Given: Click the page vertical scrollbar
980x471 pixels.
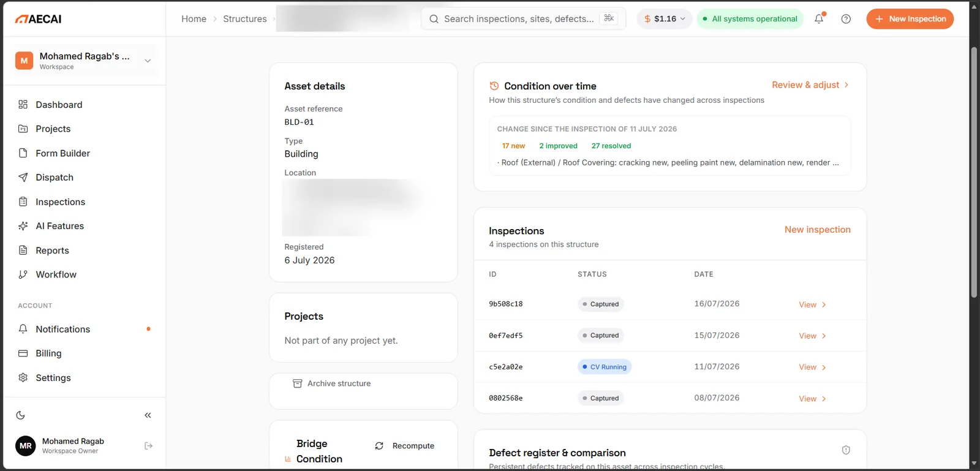Looking at the screenshot, I should point(974,171).
